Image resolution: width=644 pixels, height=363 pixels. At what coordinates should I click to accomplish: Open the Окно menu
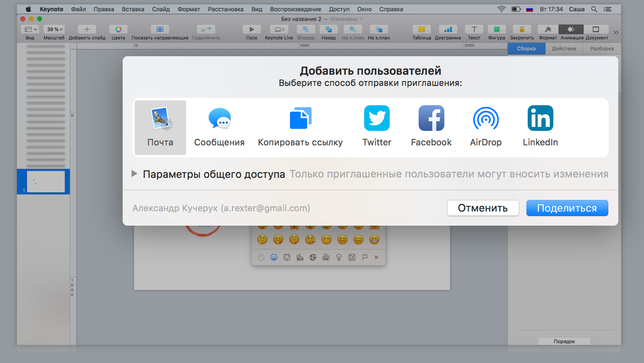(x=364, y=9)
